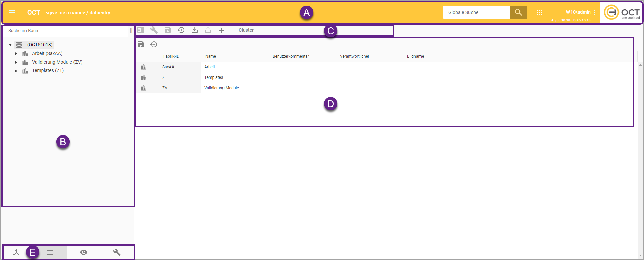
Task: Expand the Validierung Module (ZV) node
Action: tap(16, 62)
